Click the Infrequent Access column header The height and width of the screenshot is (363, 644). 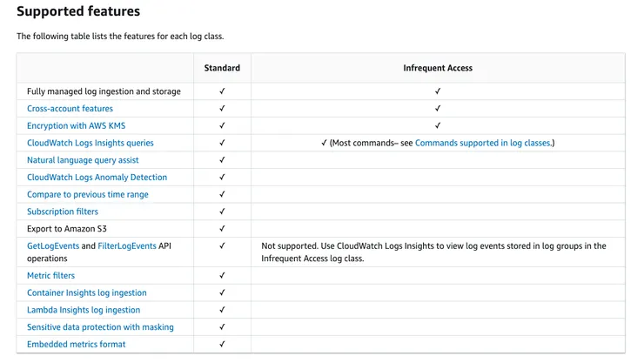tap(438, 68)
